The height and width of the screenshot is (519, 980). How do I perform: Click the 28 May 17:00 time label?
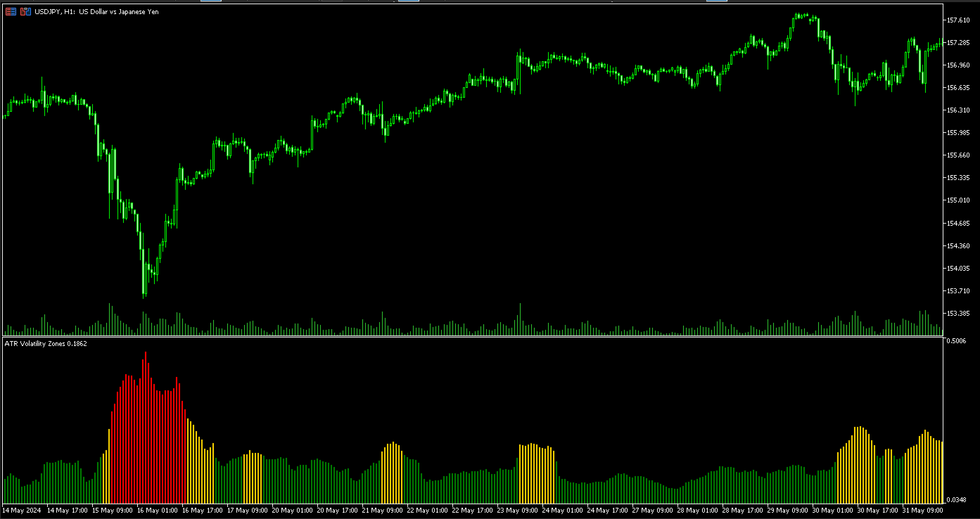pos(744,510)
